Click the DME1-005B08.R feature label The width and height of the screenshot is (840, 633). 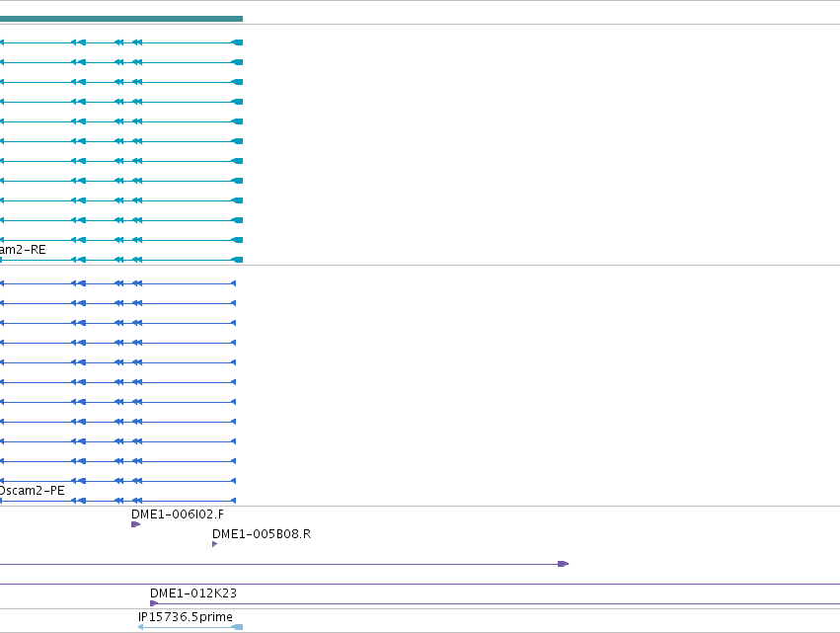[x=262, y=534]
